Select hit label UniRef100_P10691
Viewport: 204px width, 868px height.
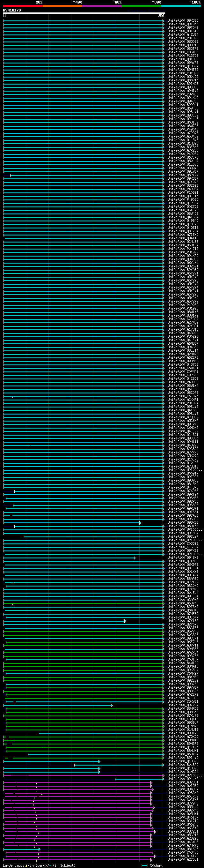[183, 192]
